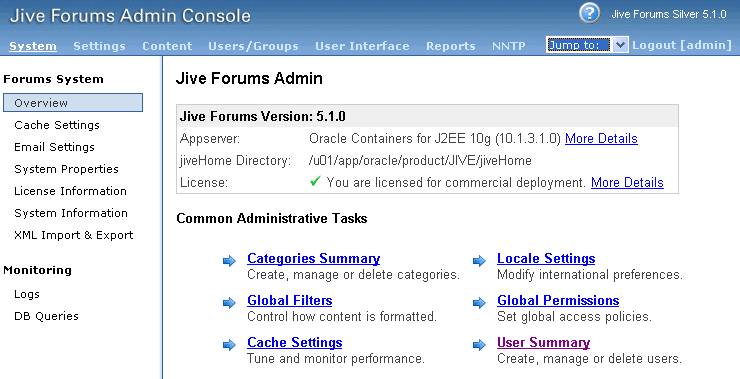Click arrow icon beside Locale Settings
The height and width of the screenshot is (379, 740).
pyautogui.click(x=479, y=261)
